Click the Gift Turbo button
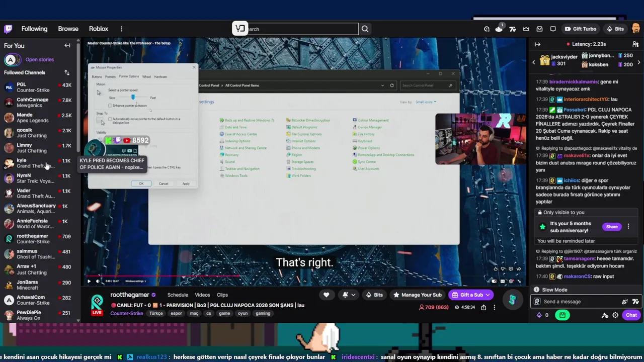644x362 pixels. point(580,29)
